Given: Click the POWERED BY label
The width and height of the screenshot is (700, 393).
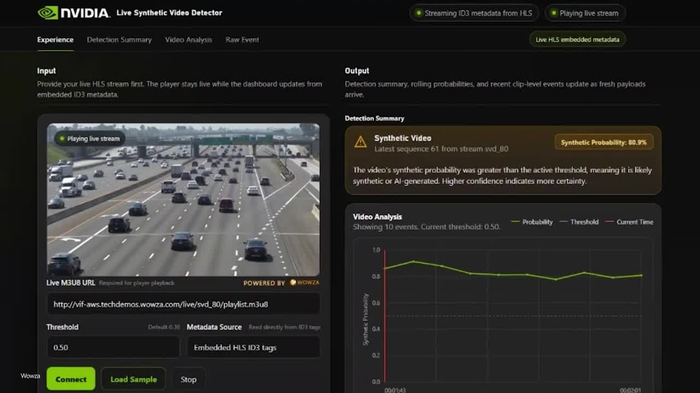Looking at the screenshot, I should click(x=264, y=283).
